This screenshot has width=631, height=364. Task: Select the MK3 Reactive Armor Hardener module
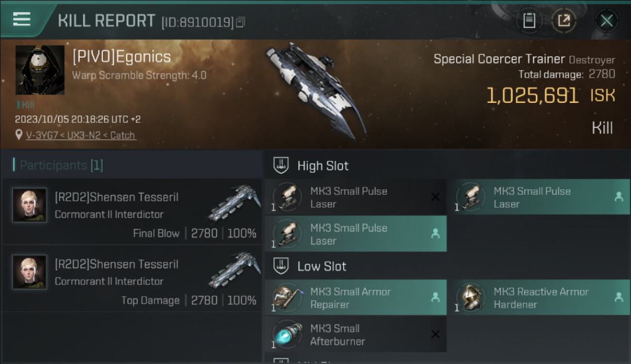point(539,298)
